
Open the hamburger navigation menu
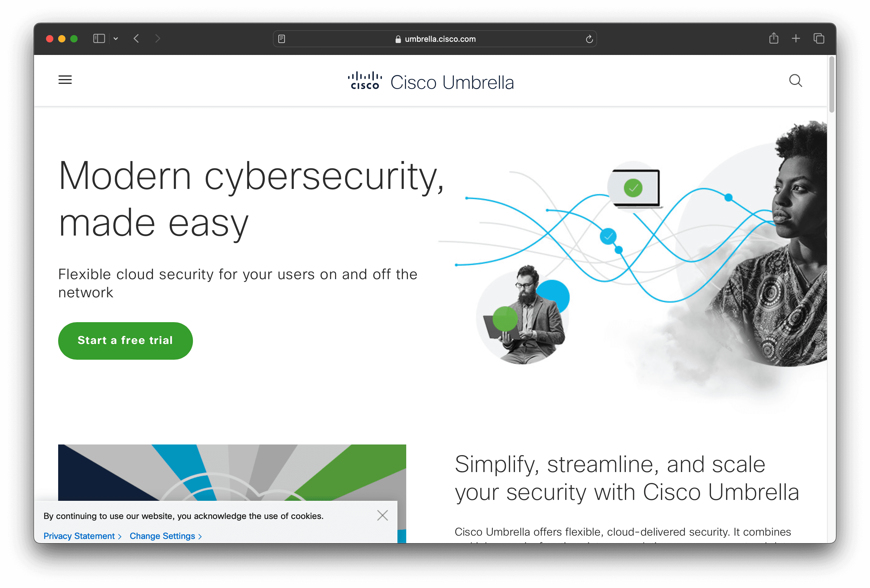tap(65, 80)
